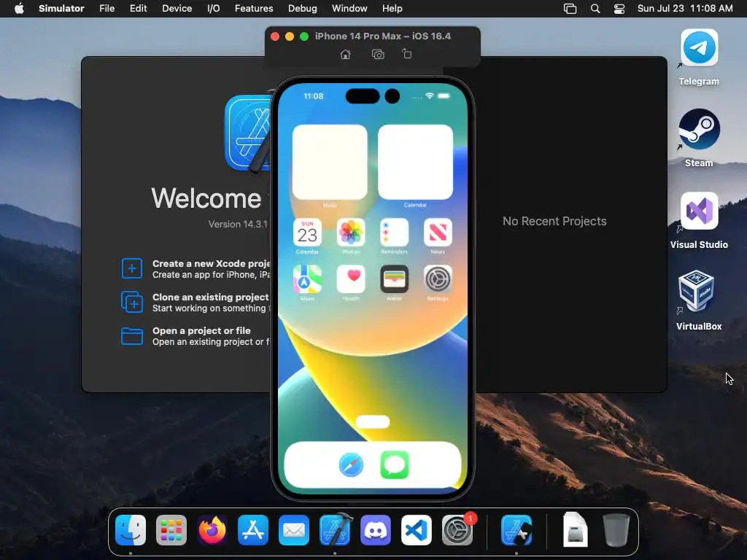Open Mail from the Dock
This screenshot has width=747, height=560.
pos(294,530)
